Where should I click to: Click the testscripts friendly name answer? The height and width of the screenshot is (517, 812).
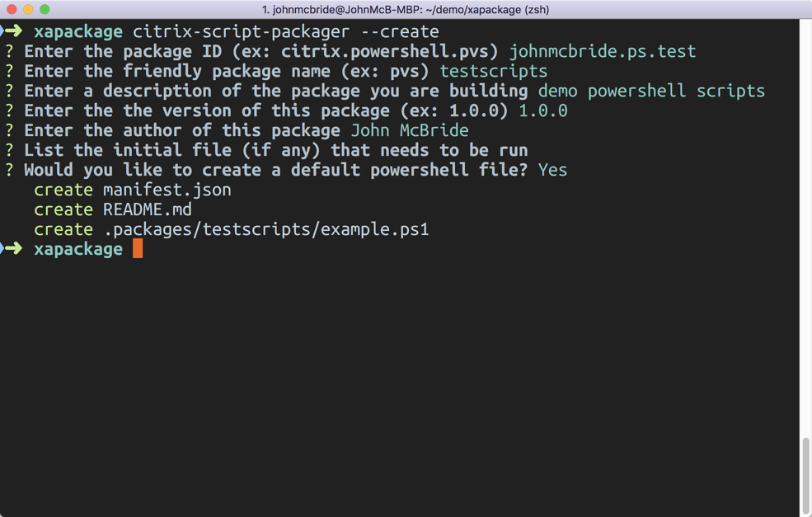pos(493,71)
